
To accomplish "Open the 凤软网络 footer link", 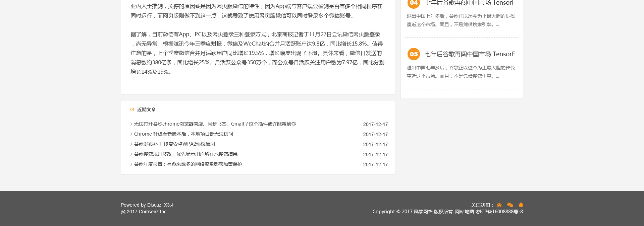I will point(423,212).
